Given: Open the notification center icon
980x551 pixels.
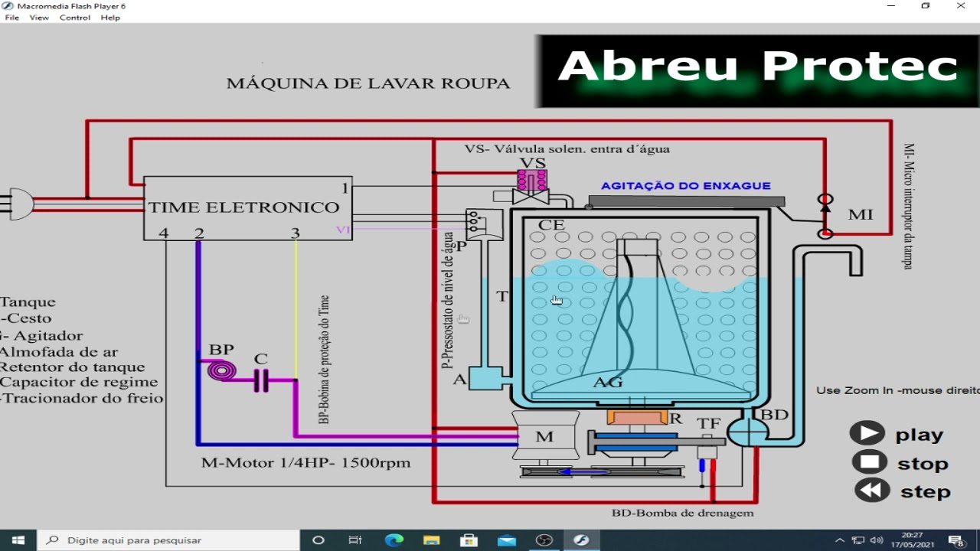Looking at the screenshot, I should (x=955, y=540).
